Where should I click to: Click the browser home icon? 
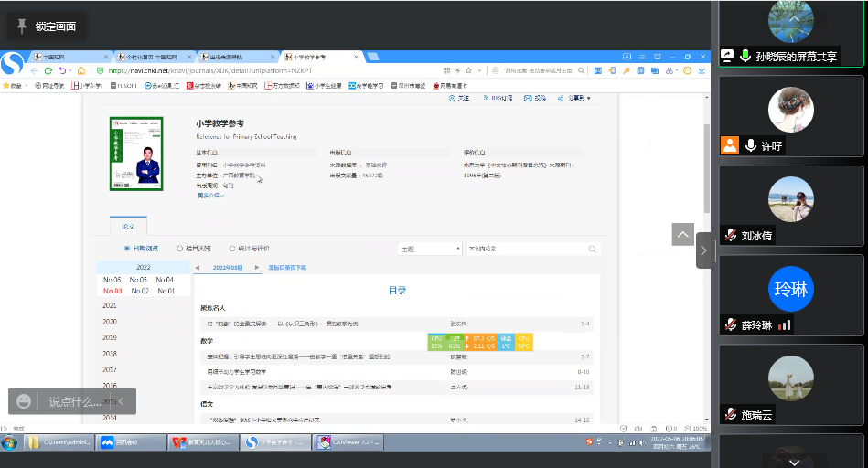[x=80, y=70]
